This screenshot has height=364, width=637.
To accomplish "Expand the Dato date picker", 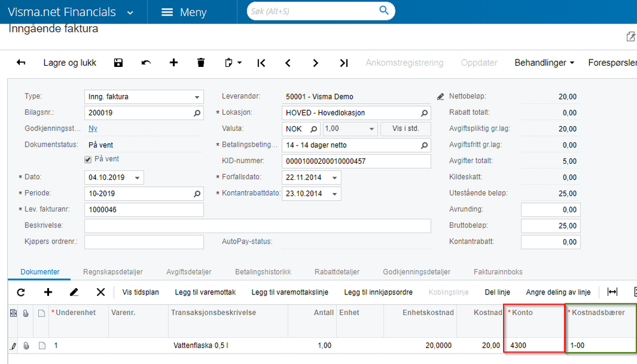I will tap(138, 177).
